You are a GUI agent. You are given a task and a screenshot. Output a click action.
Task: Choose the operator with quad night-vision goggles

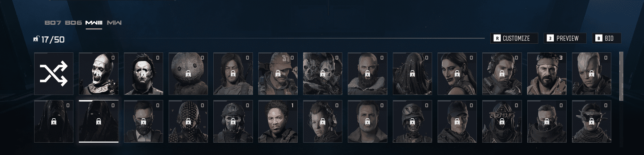click(x=502, y=121)
